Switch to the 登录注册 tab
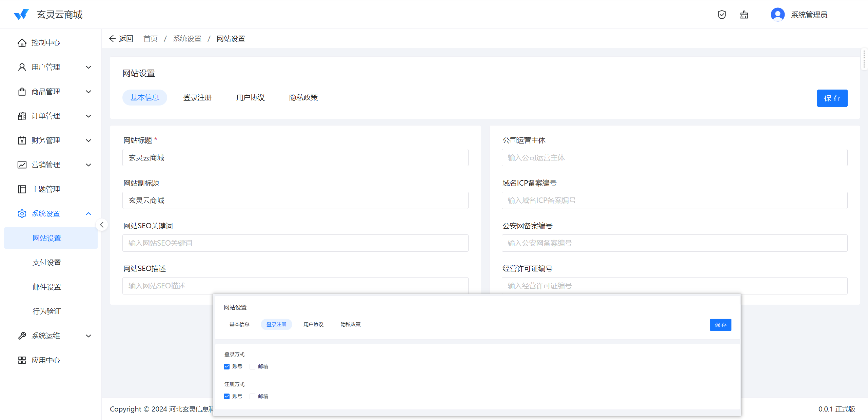Viewport: 868px width, 420px height. coord(197,98)
